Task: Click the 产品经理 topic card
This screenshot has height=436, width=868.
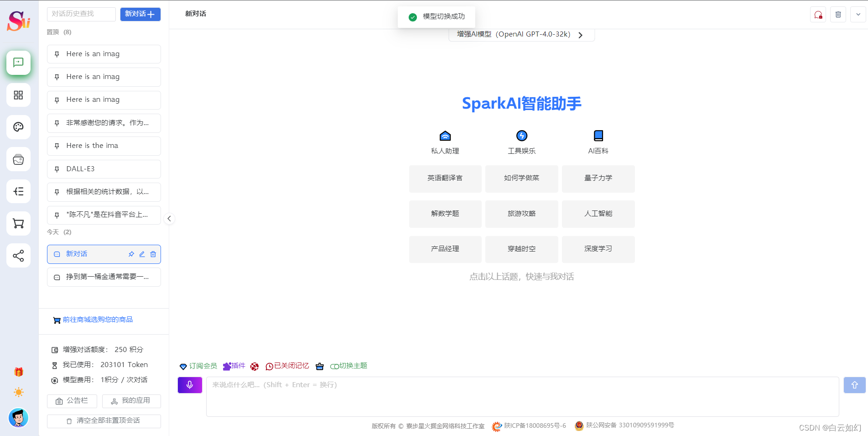Action: coord(445,249)
